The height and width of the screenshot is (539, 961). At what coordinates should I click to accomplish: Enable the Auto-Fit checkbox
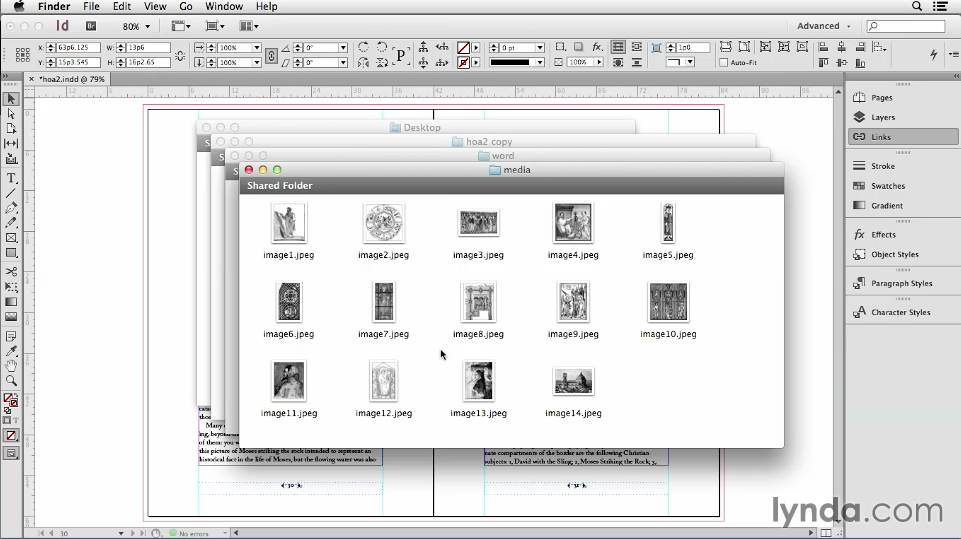[x=724, y=63]
